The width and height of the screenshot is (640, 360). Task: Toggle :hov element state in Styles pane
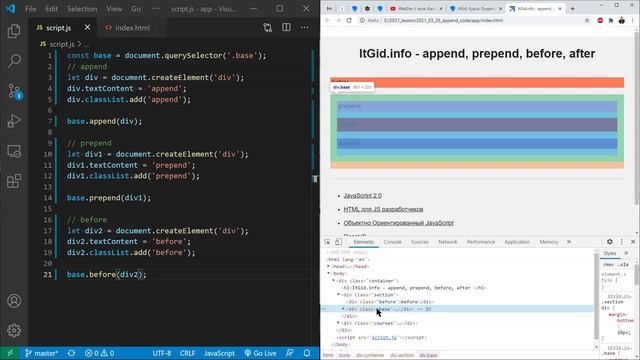click(608, 264)
